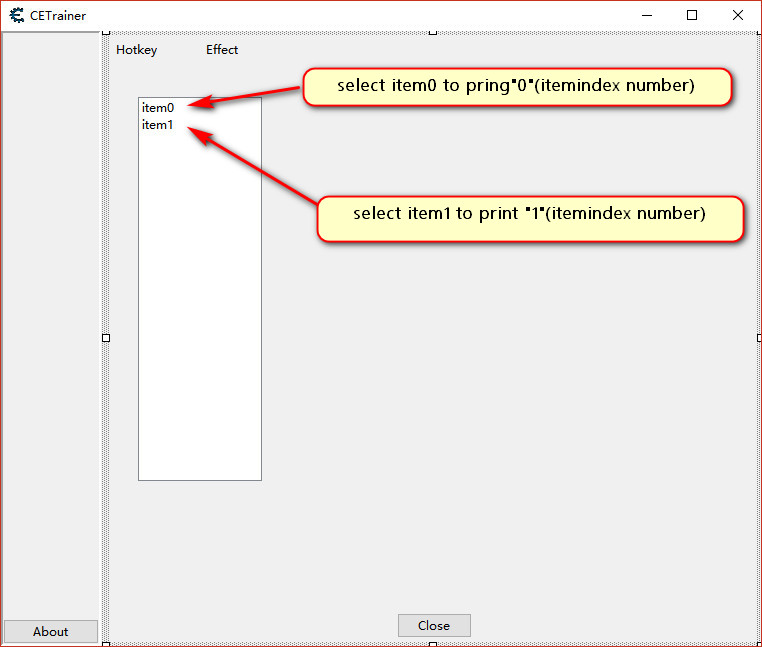Click the bottom-left corner resize handle of the panel

tap(106, 644)
